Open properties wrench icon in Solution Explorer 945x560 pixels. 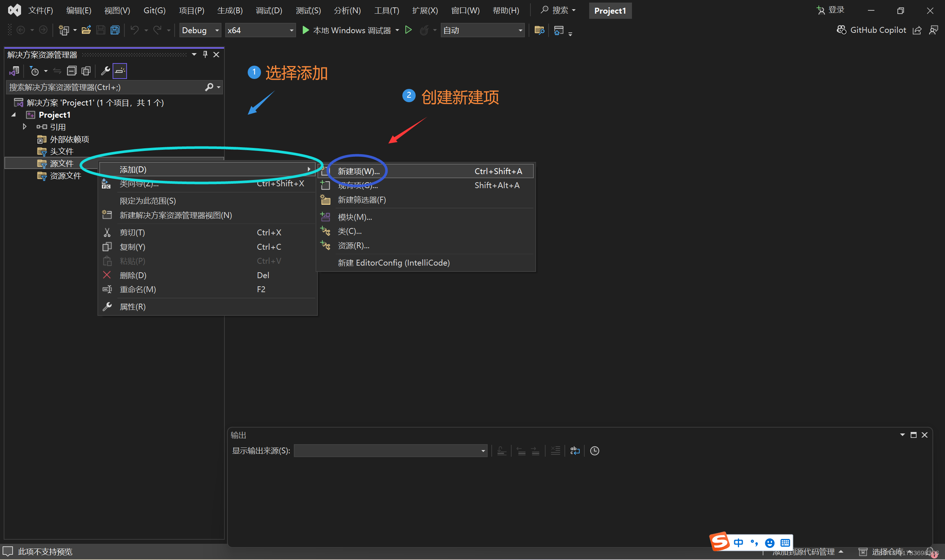tap(105, 70)
